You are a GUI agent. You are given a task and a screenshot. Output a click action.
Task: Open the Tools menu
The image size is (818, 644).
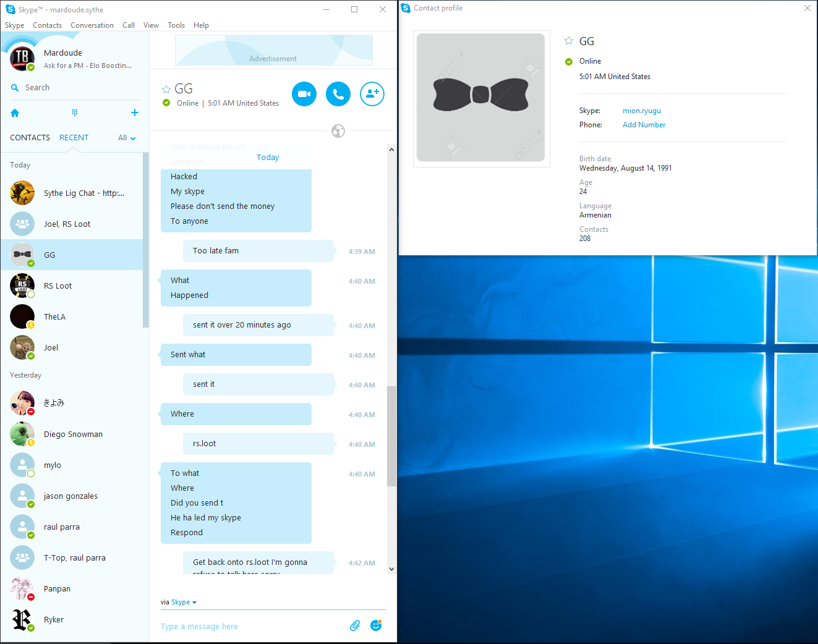(176, 25)
